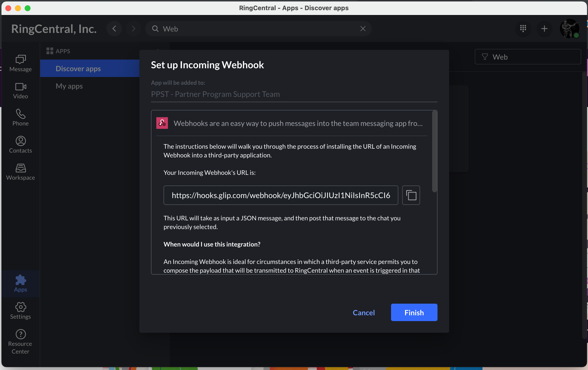The height and width of the screenshot is (370, 588).
Task: Click the filter funnel icon
Action: pyautogui.click(x=485, y=57)
